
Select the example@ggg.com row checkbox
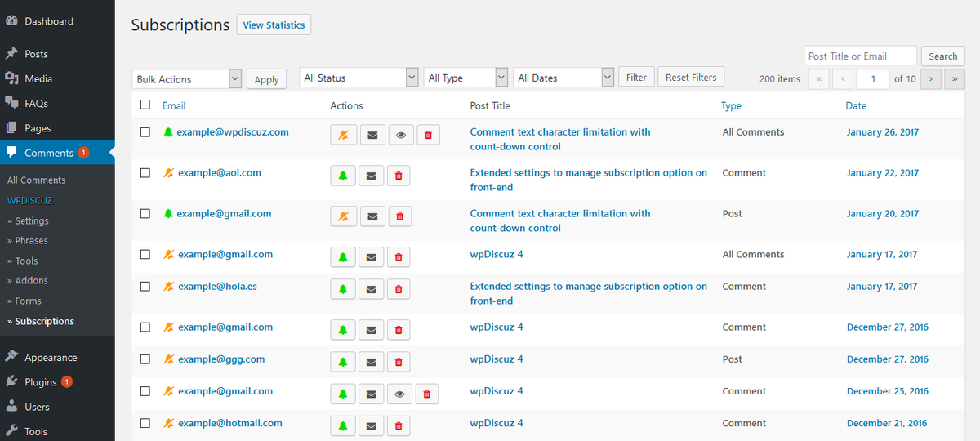145,359
